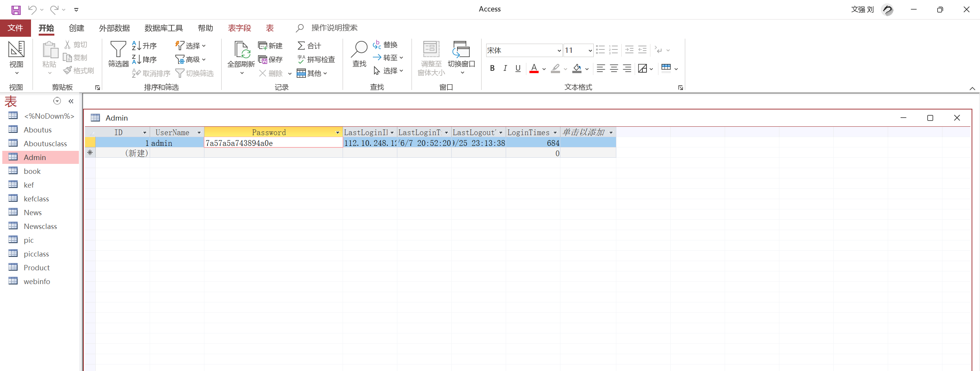Click the LoginTimes cell showing 684
Image resolution: width=980 pixels, height=371 pixels.
pos(533,143)
